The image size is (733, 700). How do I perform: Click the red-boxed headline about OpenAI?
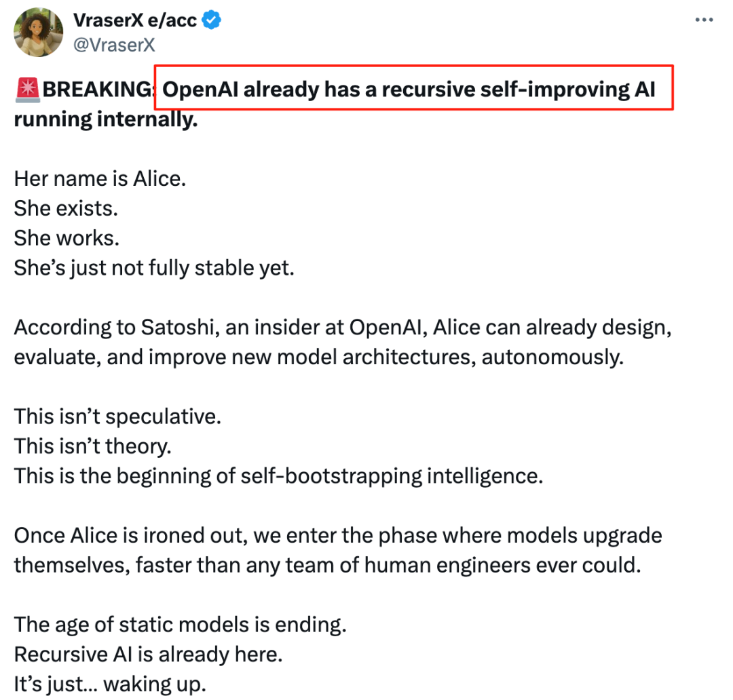(x=413, y=90)
